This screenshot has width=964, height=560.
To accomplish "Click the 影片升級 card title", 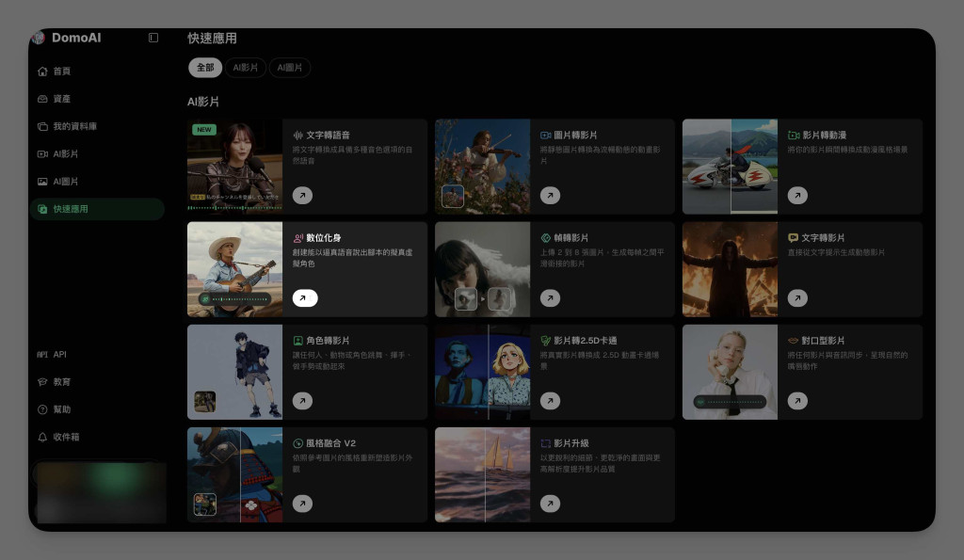I will 571,443.
